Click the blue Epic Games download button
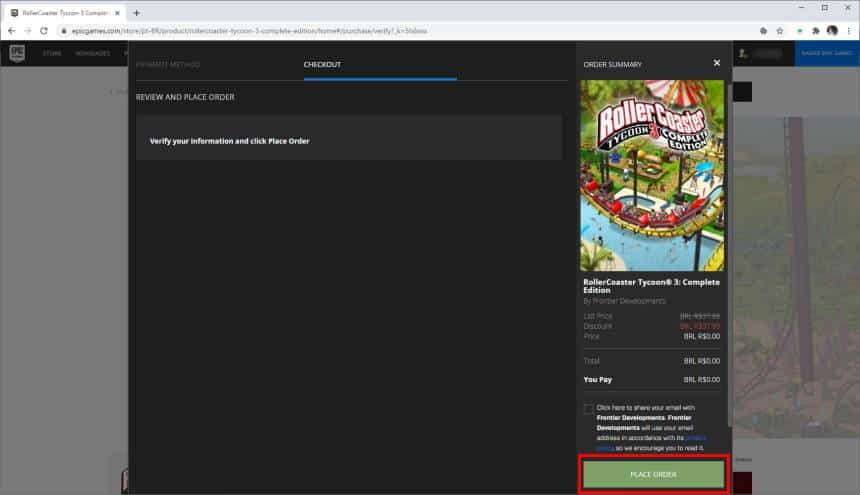The image size is (860, 495). point(827,53)
